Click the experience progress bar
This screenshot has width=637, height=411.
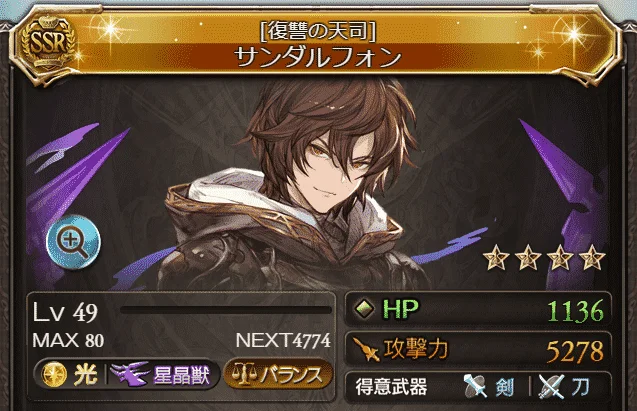pyautogui.click(x=226, y=311)
